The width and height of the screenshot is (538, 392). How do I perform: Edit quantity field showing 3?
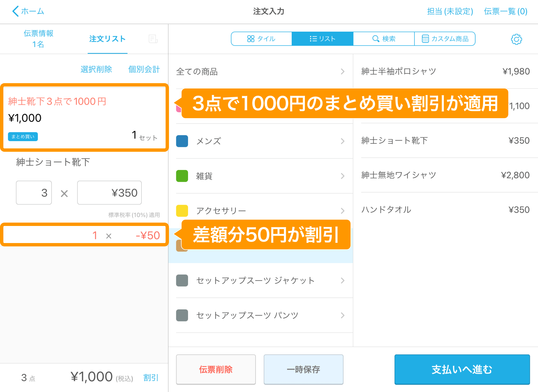coord(34,193)
